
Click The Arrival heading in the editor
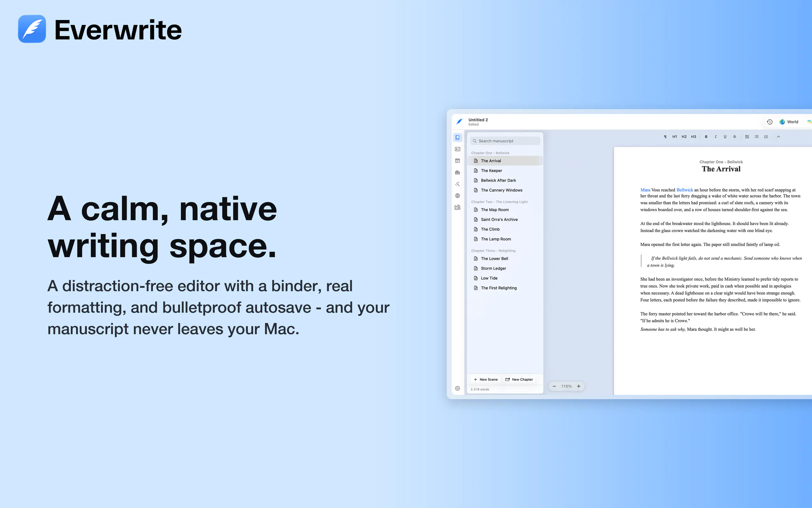721,169
